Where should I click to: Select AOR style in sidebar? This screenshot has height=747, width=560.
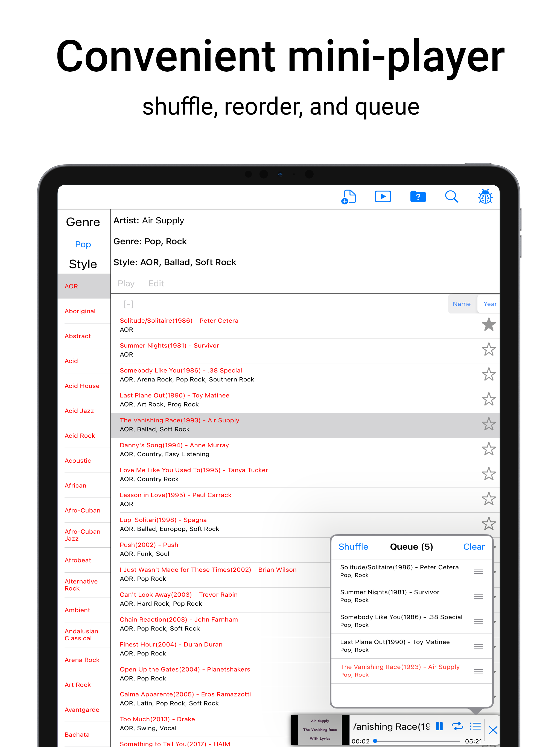coord(84,286)
